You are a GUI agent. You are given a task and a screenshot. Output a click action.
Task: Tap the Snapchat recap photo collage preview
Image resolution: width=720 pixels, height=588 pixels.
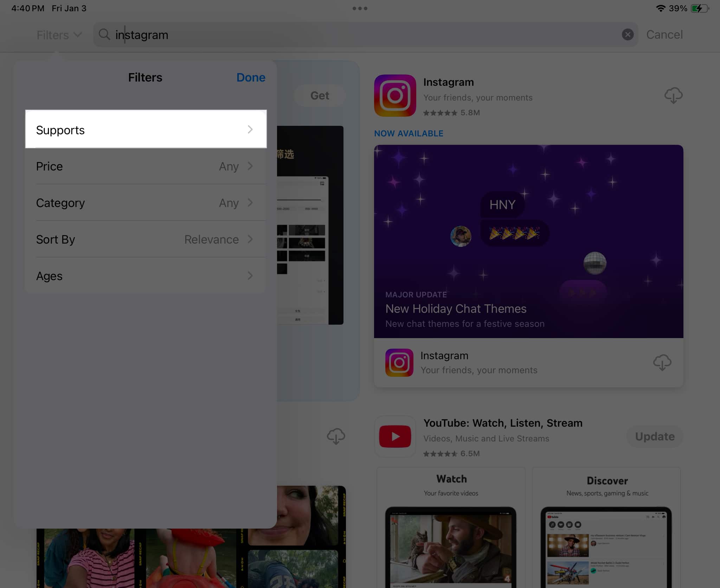click(192, 537)
